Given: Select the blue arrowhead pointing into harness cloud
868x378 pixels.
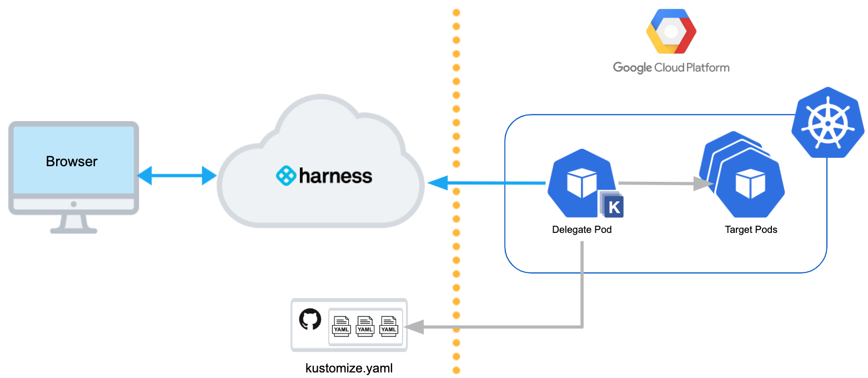Looking at the screenshot, I should tap(437, 183).
